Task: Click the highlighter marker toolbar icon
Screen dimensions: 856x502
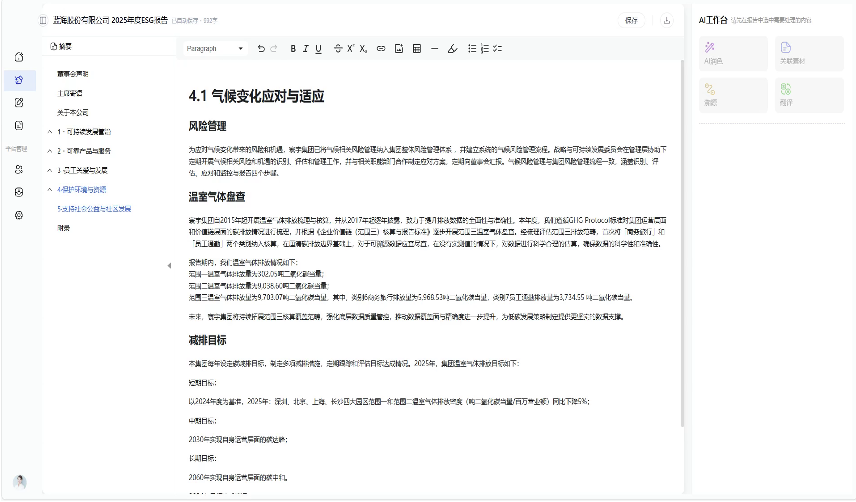Action: tap(453, 49)
